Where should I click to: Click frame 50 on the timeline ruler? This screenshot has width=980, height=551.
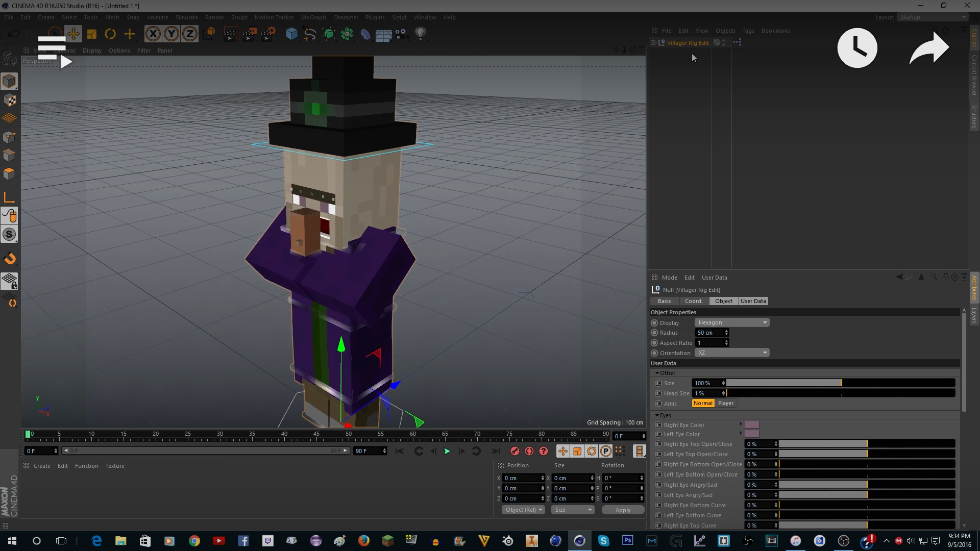349,435
